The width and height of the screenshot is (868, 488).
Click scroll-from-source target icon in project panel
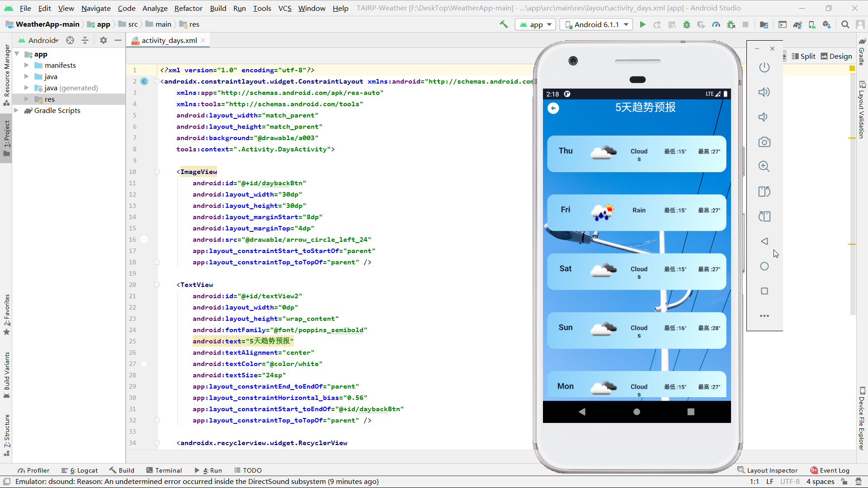70,40
